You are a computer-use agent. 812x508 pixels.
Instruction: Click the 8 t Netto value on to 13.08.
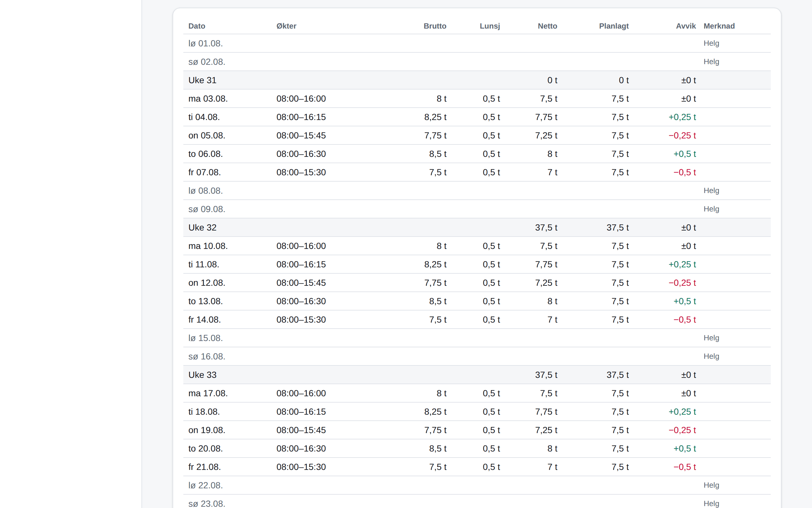click(552, 301)
